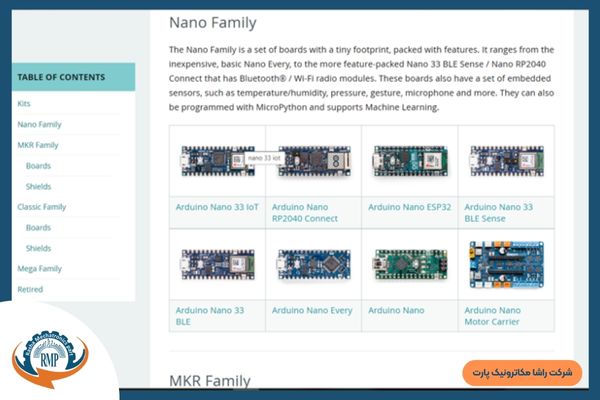Select Shields under Classic Family in sidebar

coord(39,248)
